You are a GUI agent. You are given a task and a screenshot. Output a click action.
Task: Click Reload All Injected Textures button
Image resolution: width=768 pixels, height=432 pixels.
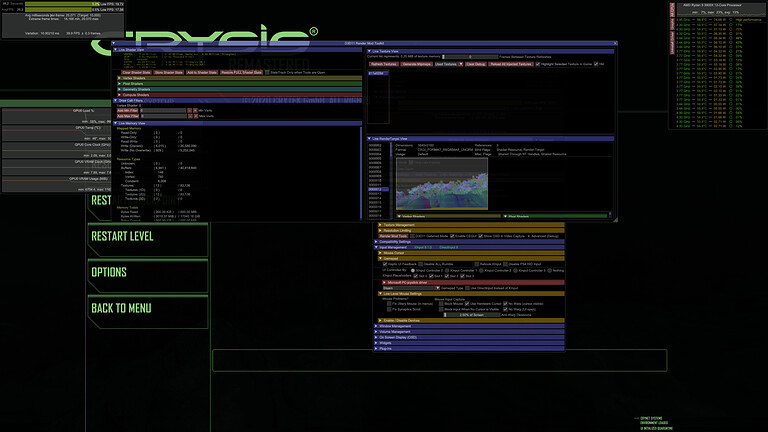511,64
